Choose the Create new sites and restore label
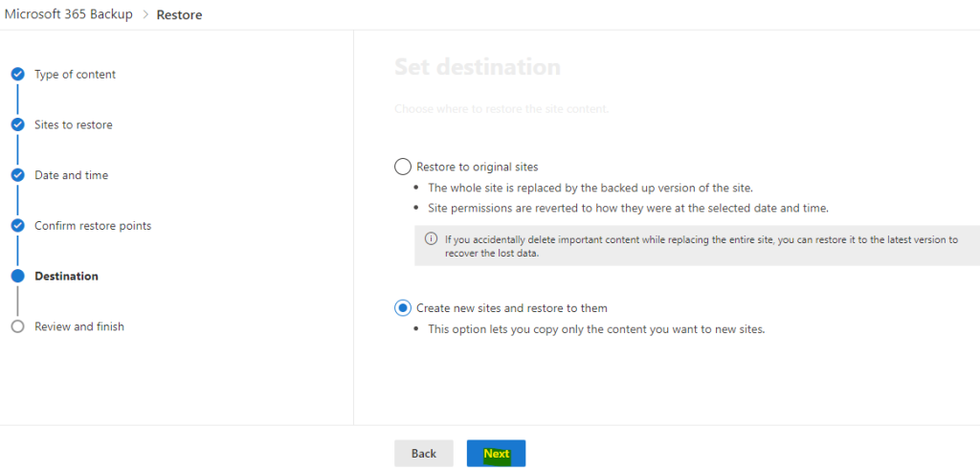Screen dimensions: 980x471 [512, 307]
